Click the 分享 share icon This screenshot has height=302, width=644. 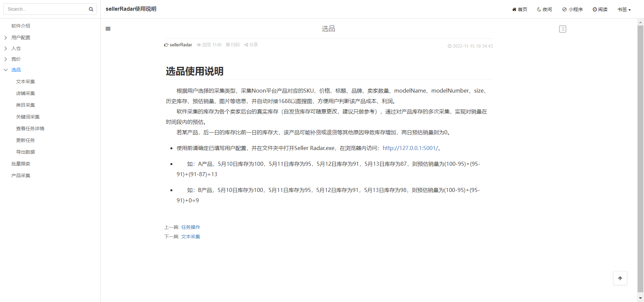click(x=246, y=45)
